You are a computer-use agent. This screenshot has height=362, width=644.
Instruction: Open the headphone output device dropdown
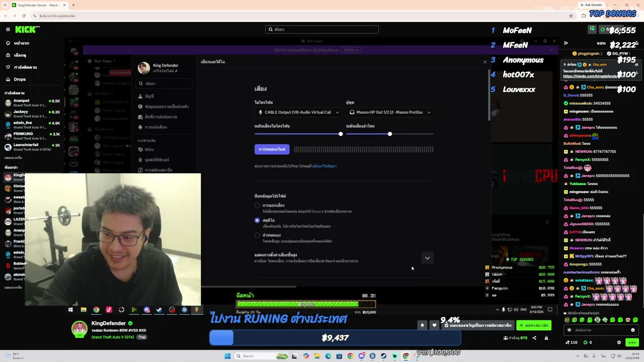pyautogui.click(x=389, y=113)
